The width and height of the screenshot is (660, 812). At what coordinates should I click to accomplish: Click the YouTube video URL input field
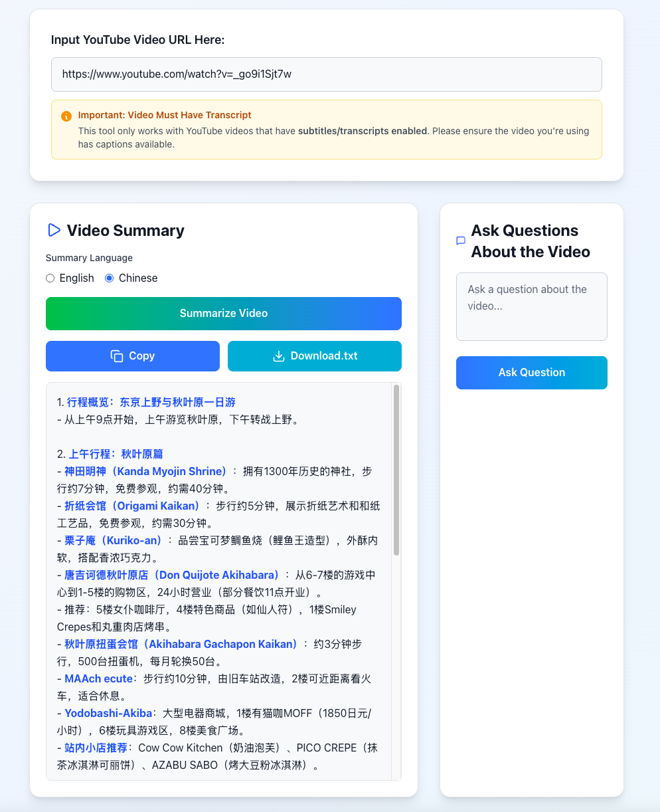click(x=327, y=74)
